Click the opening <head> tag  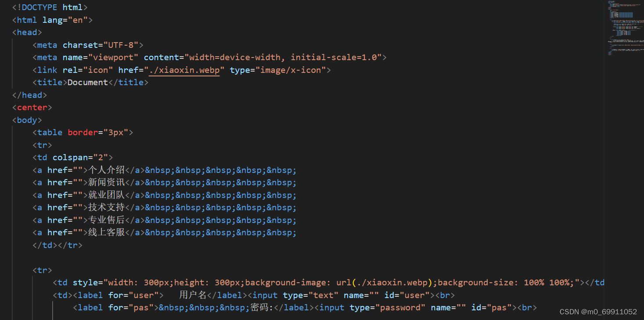pos(27,32)
